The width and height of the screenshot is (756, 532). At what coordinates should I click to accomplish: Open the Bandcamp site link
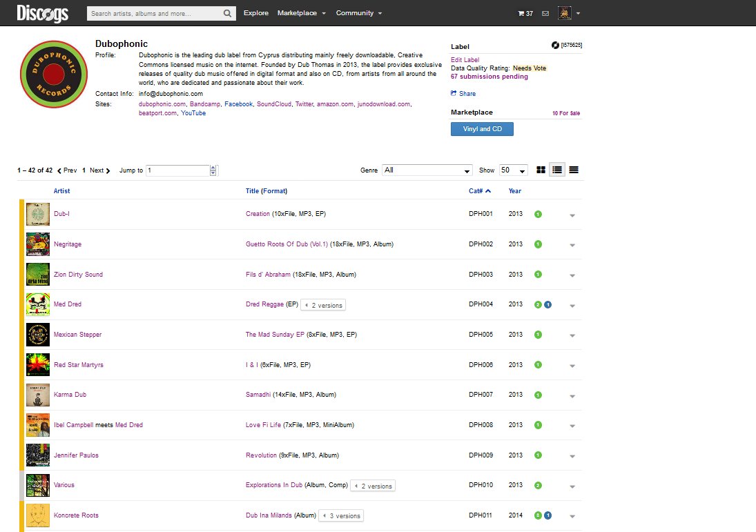click(205, 104)
